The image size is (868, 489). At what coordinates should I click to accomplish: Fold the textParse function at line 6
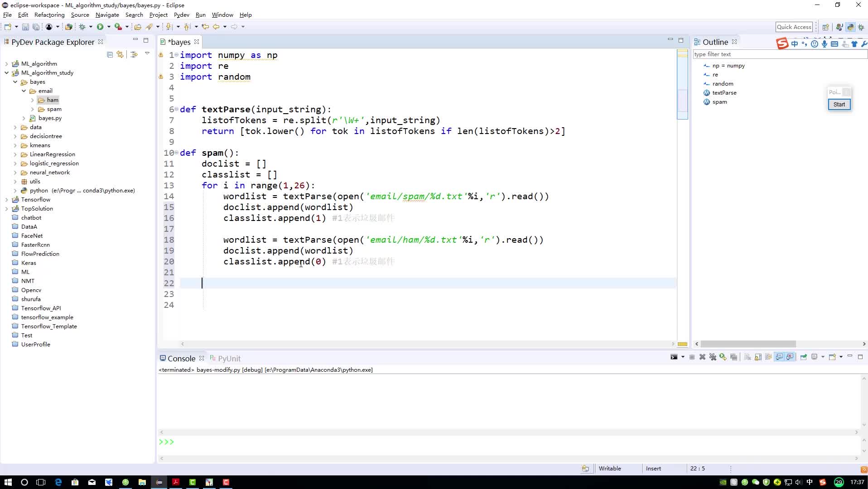tap(177, 109)
